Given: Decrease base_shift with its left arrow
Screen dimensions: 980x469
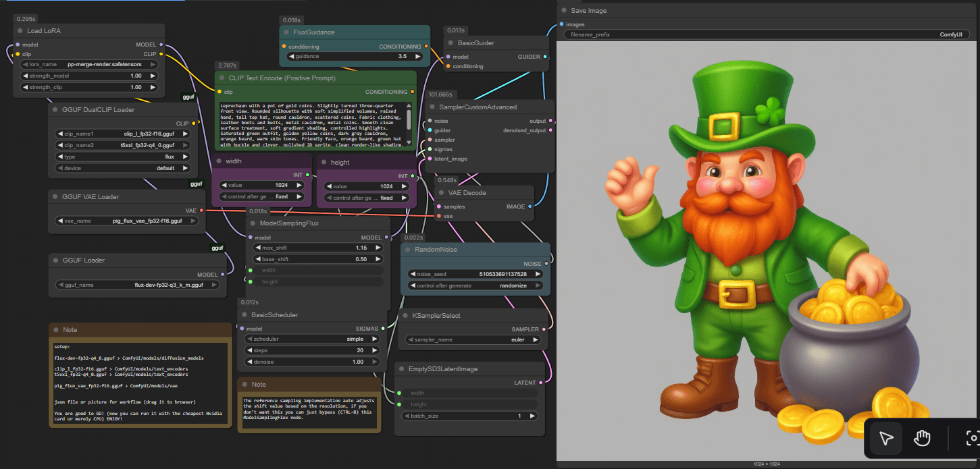Looking at the screenshot, I should (x=257, y=259).
